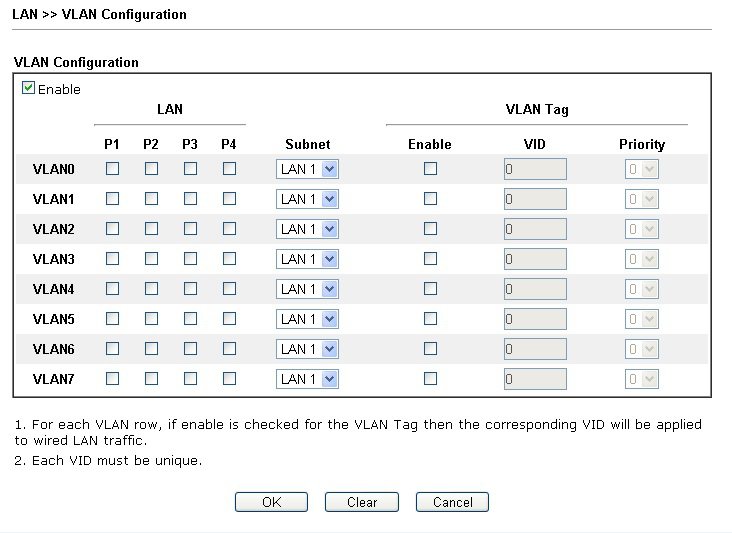Check P1 in the VLAN4 row

(x=112, y=289)
